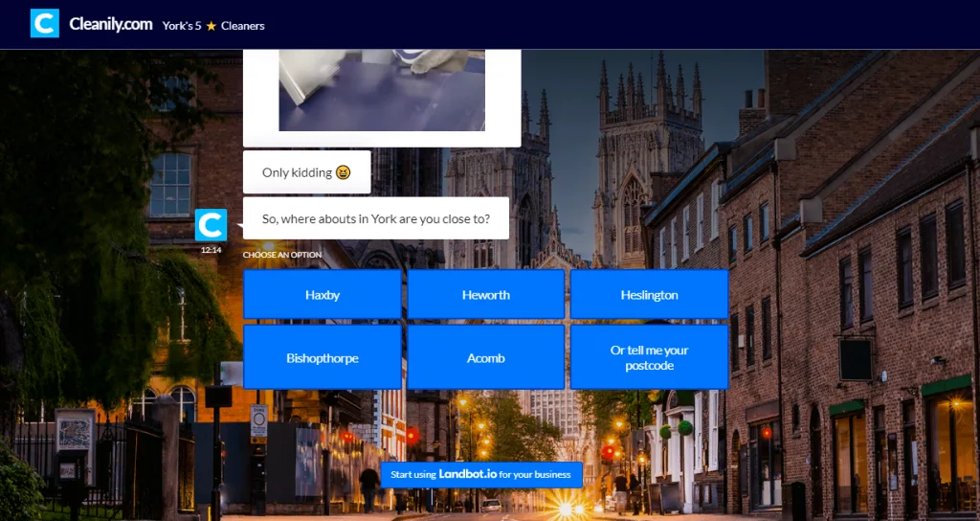
Task: Click the 'Choose an option' label
Action: pos(282,255)
